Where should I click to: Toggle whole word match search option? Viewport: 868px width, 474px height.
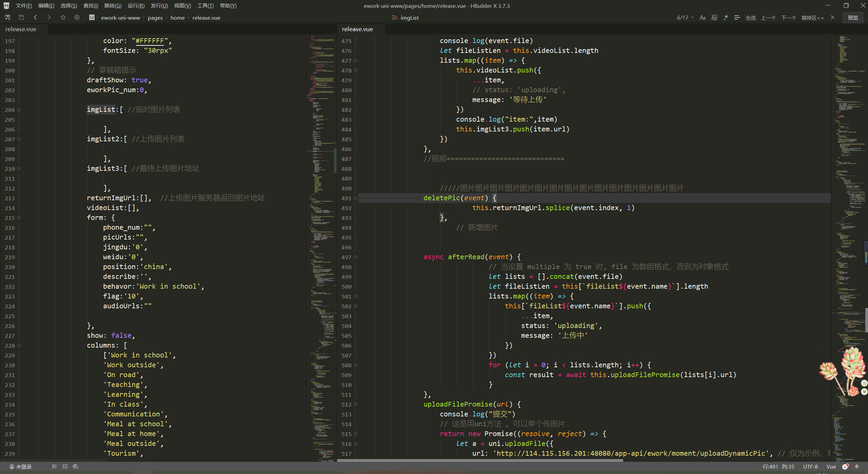pyautogui.click(x=714, y=18)
